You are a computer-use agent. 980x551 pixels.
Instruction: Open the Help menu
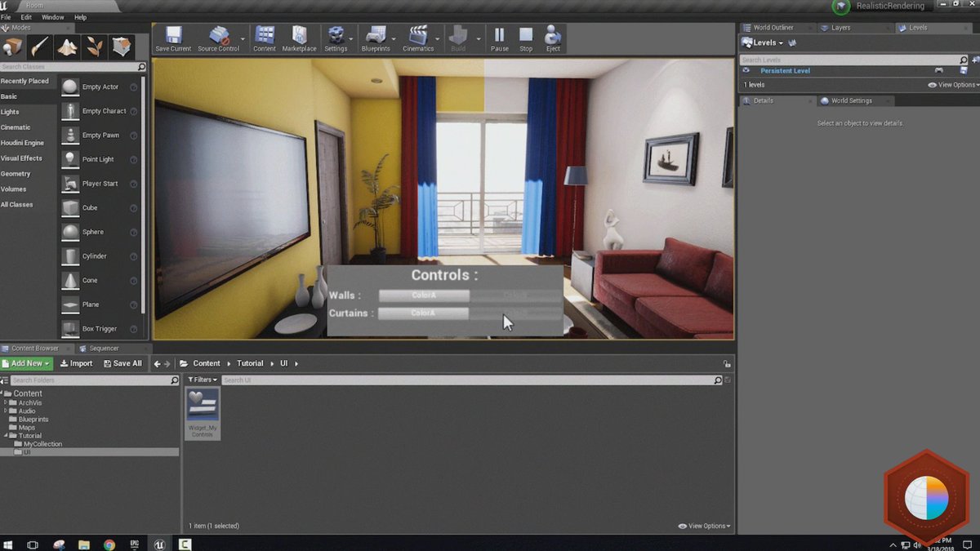[80, 17]
